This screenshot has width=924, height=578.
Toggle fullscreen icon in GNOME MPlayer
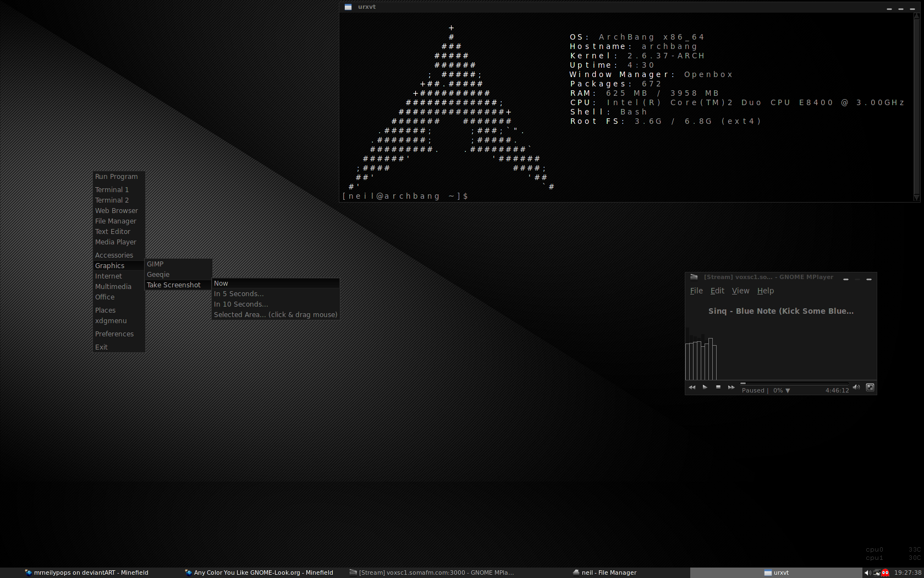tap(870, 388)
